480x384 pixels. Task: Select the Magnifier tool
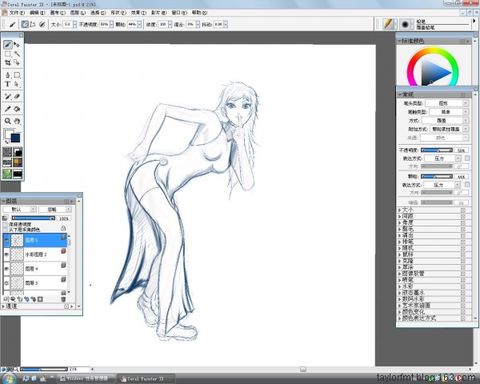click(x=8, y=121)
